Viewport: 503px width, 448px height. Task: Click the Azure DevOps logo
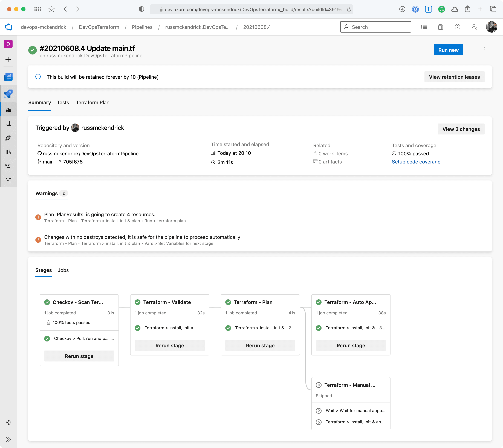coord(9,27)
